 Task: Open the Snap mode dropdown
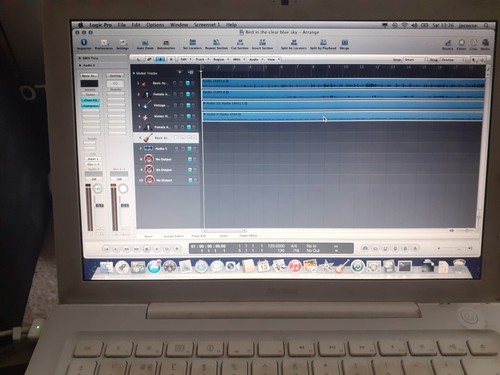pyautogui.click(x=415, y=60)
